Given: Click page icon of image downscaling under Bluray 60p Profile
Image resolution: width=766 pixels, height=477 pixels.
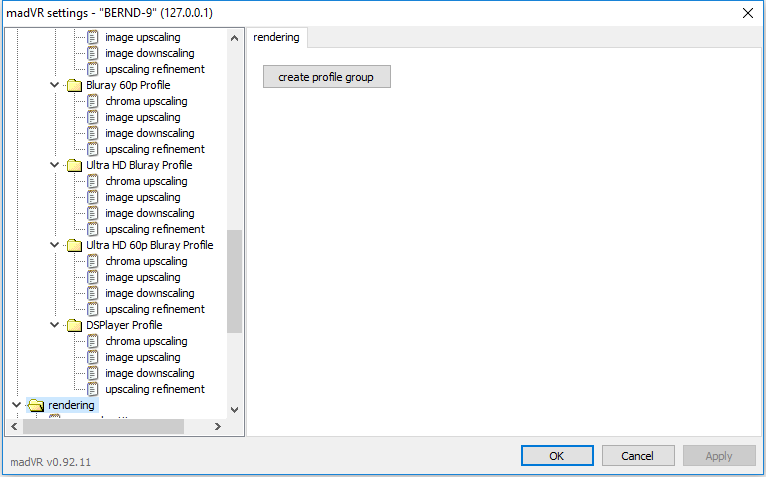Looking at the screenshot, I should pos(92,133).
